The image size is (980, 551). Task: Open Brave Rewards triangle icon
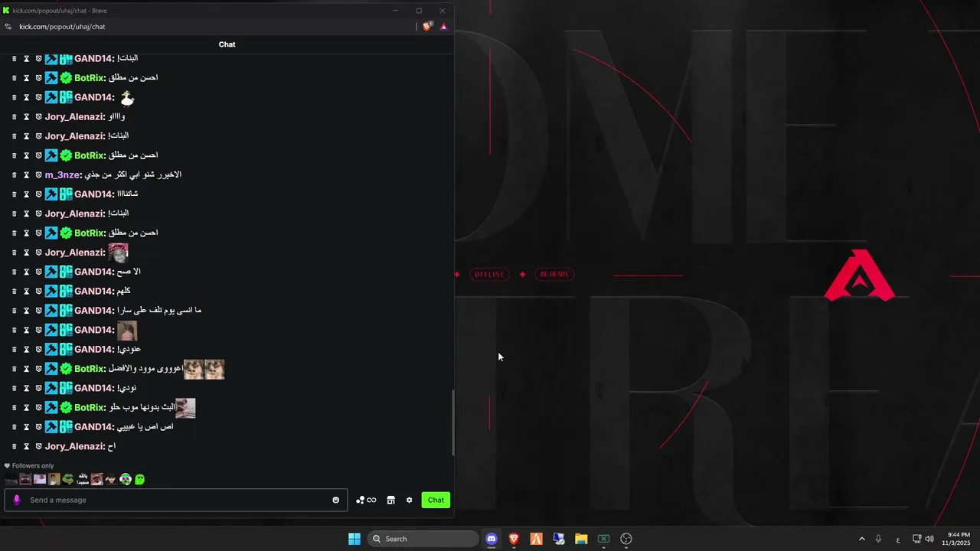point(443,27)
